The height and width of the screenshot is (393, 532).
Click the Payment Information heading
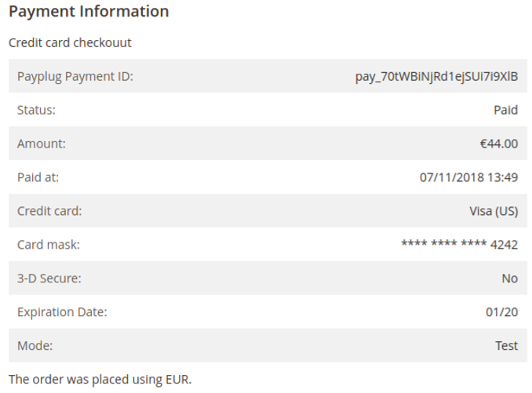89,12
